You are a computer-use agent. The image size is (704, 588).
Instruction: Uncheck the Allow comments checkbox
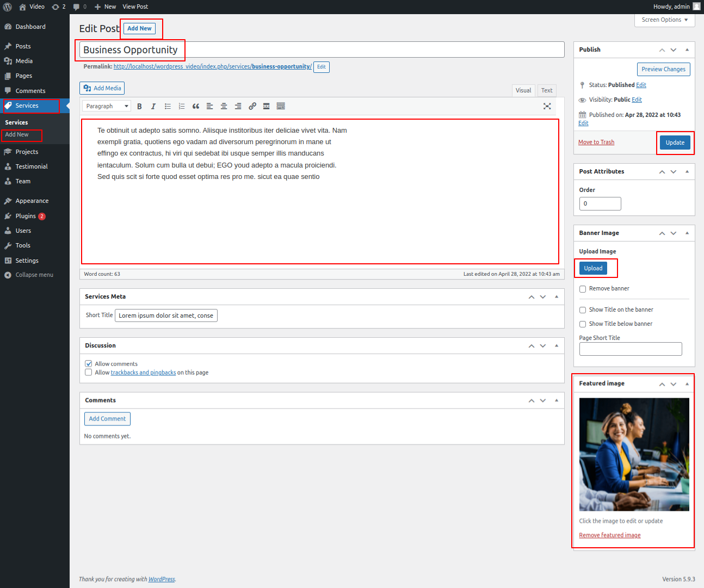[89, 364]
